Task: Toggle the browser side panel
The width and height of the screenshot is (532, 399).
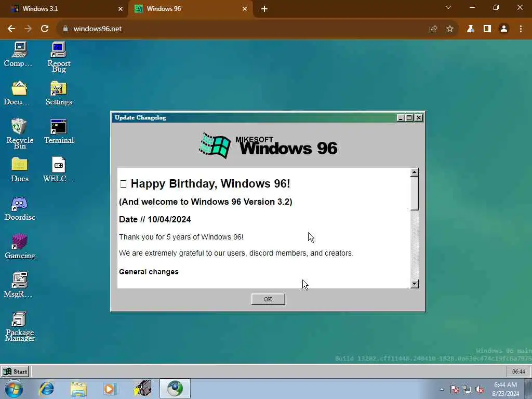Action: click(487, 29)
